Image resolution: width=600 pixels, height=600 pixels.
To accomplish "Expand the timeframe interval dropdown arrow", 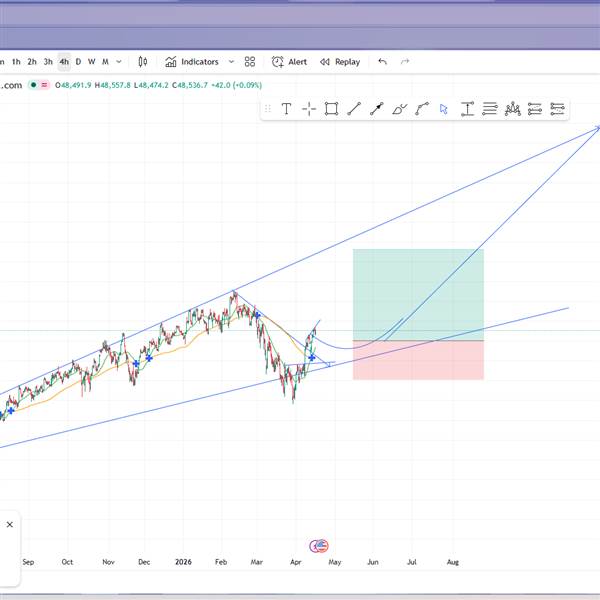I will click(119, 62).
